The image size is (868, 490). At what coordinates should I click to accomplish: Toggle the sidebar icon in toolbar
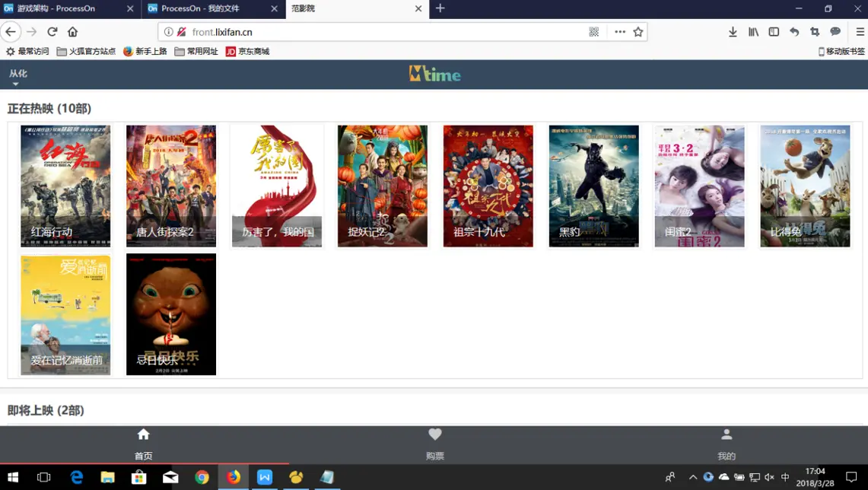774,31
